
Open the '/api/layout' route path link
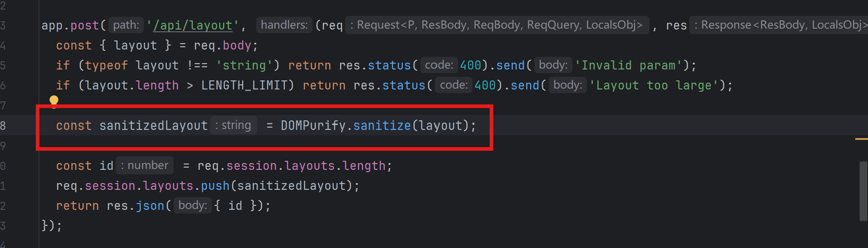coord(193,25)
